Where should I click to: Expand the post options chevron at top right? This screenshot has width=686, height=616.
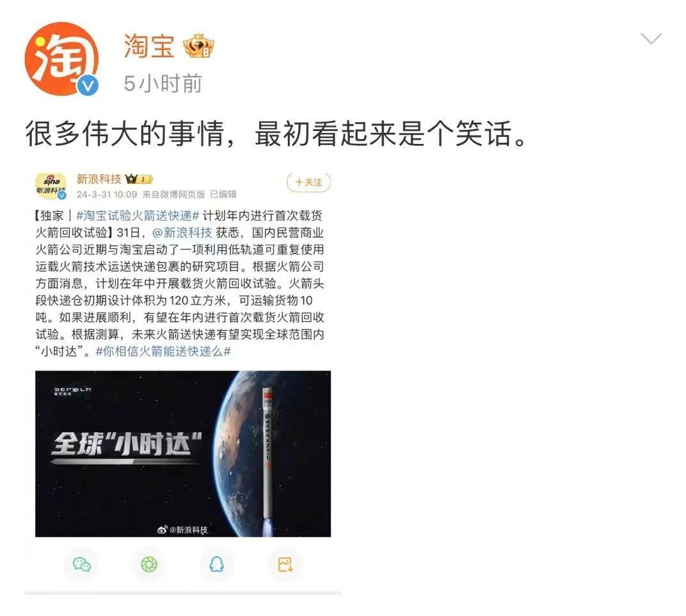(x=651, y=38)
